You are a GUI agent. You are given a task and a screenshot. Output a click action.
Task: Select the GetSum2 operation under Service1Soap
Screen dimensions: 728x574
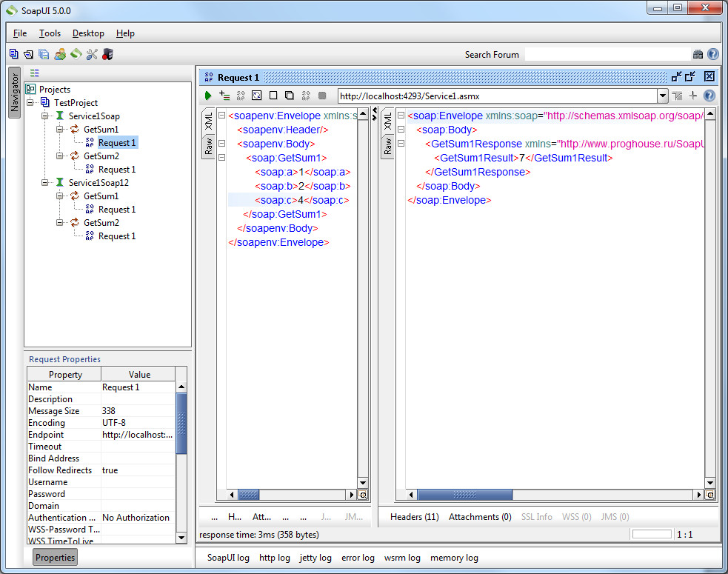(101, 156)
